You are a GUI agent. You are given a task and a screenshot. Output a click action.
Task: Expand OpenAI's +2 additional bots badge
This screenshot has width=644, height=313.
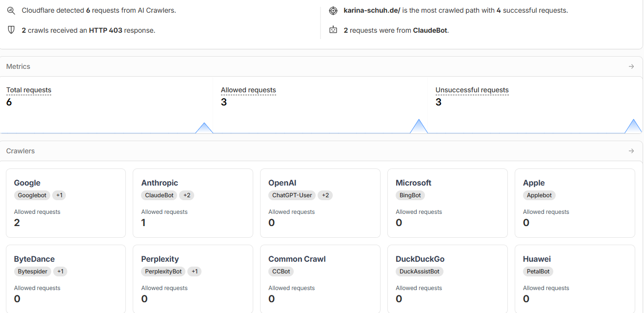point(325,195)
